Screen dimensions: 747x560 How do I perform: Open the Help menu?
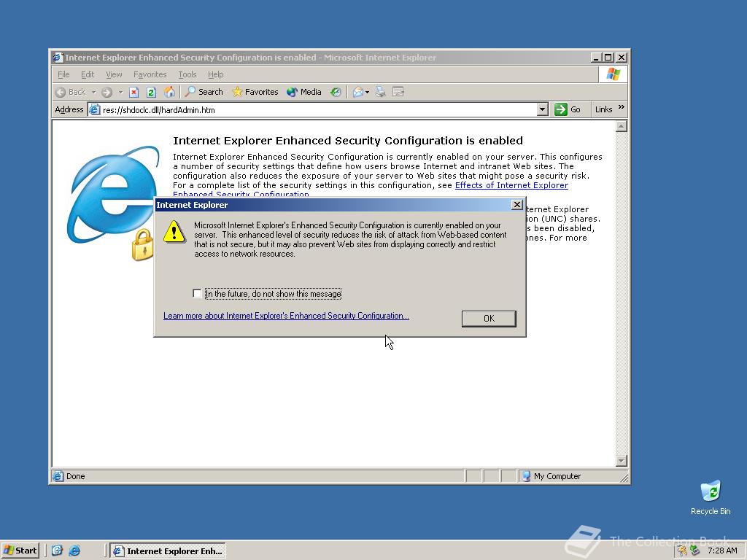point(215,75)
